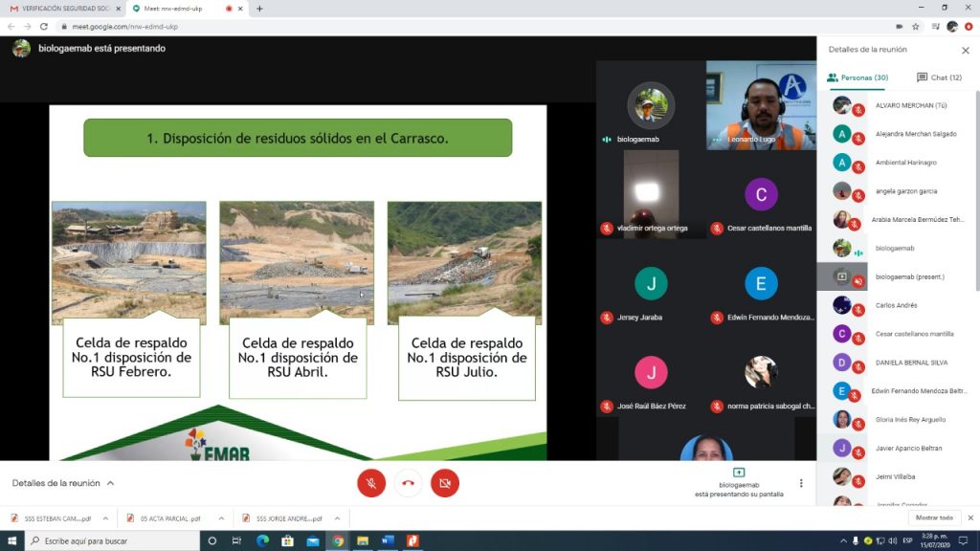Switch to the Personas (30) tab

click(x=857, y=77)
